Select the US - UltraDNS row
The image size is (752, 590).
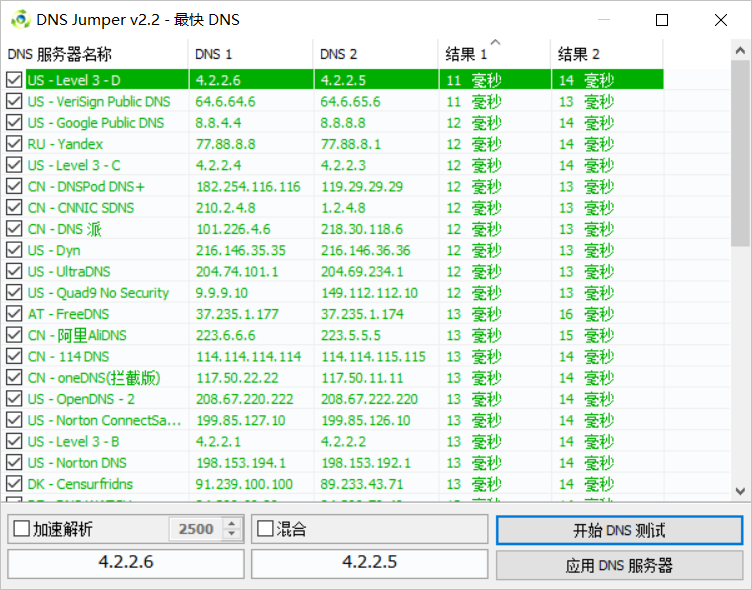click(335, 271)
